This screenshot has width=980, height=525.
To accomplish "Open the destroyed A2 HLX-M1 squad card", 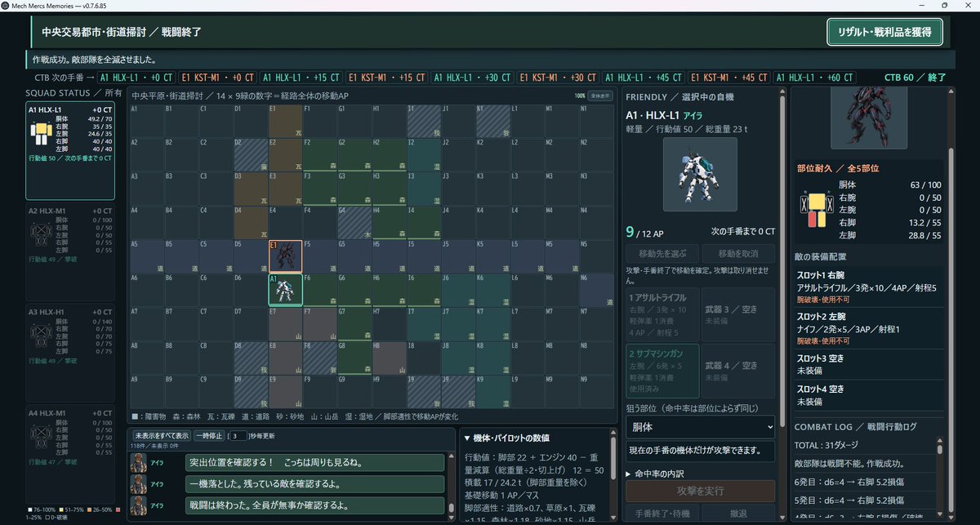I will (x=70, y=253).
